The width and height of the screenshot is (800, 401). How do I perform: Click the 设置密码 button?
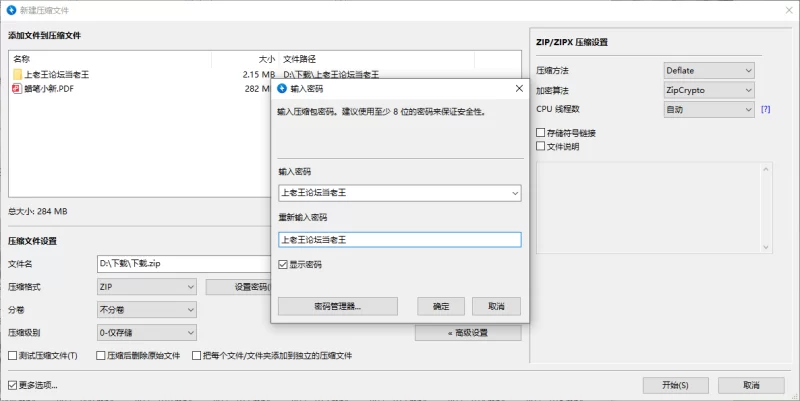238,287
